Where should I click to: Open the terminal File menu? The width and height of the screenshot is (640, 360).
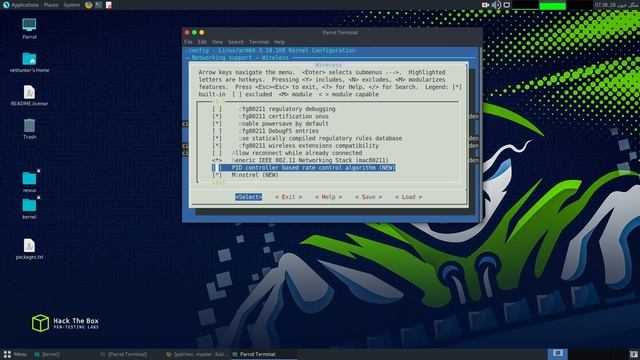coord(188,42)
